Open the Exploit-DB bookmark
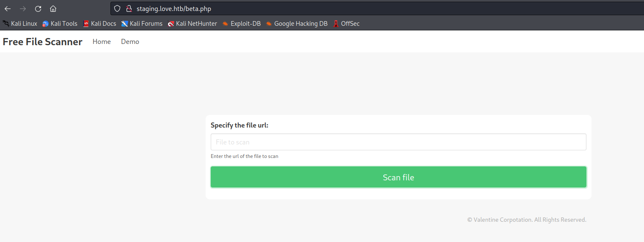Viewport: 644px width, 242px height. coord(241,24)
